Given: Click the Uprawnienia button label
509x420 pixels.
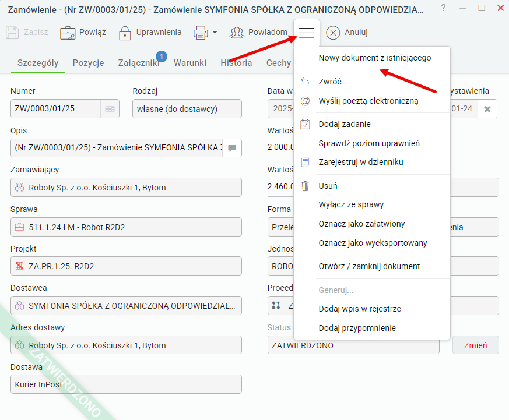Looking at the screenshot, I should (159, 32).
